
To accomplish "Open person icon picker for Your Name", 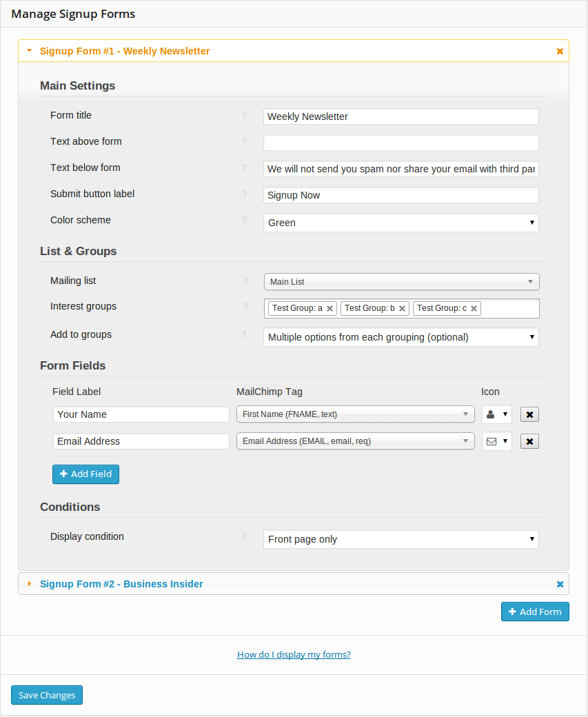I will [x=496, y=414].
